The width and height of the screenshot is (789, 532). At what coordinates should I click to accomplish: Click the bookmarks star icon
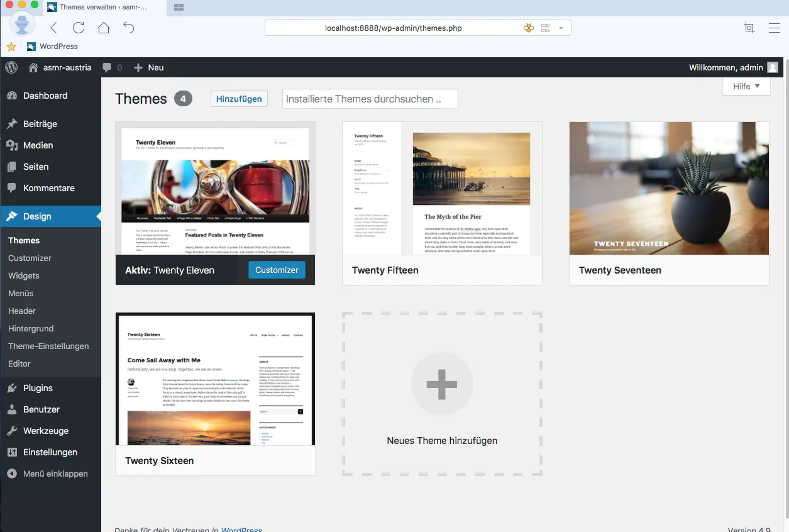click(x=11, y=47)
